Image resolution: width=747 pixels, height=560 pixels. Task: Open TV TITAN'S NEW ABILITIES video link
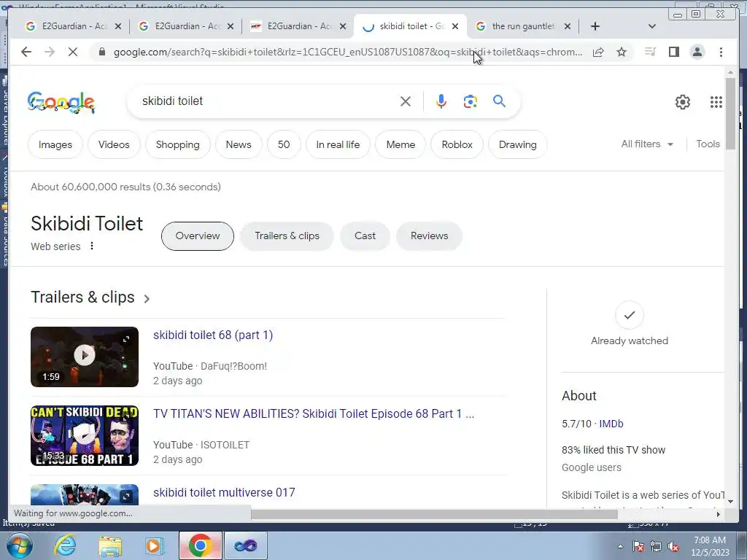(314, 413)
